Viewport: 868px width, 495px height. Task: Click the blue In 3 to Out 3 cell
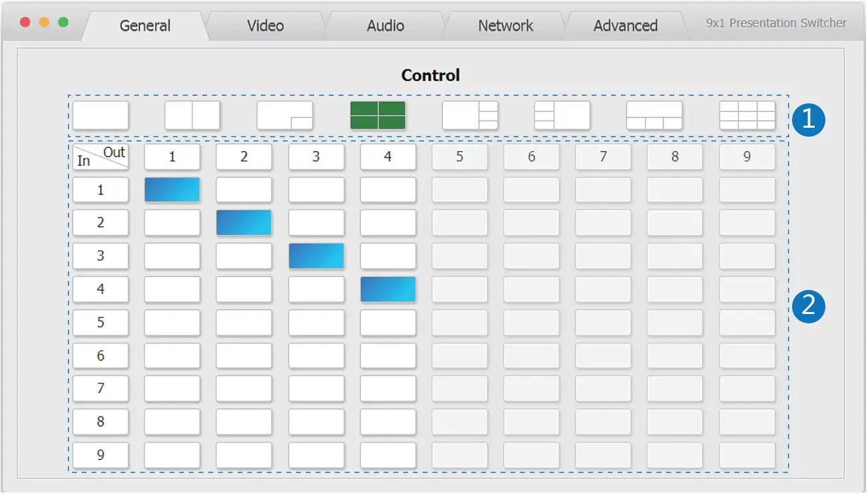click(316, 256)
